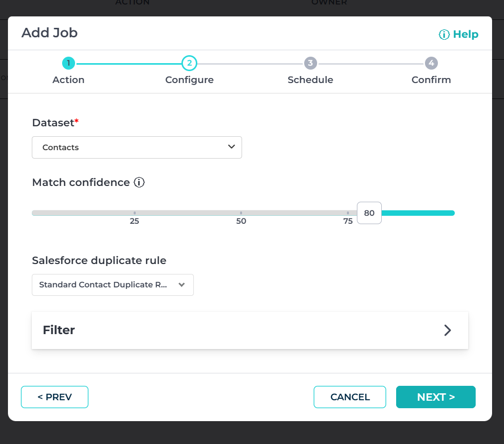
Task: Click the Add Job dialog title
Action: (50, 33)
